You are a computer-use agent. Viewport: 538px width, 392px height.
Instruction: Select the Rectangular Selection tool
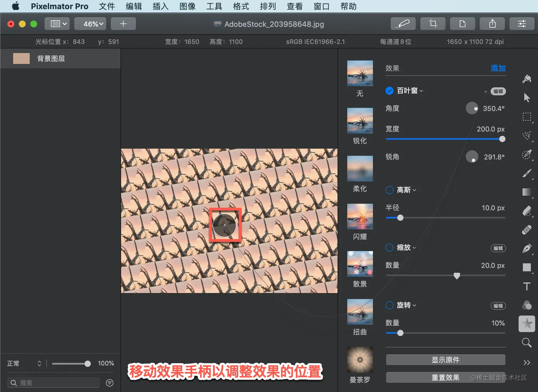pos(527,117)
